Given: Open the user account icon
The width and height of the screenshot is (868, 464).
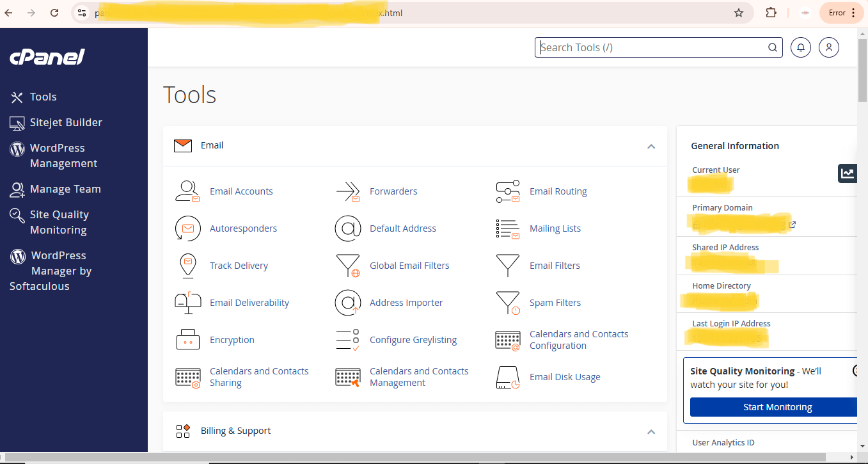Looking at the screenshot, I should point(829,47).
